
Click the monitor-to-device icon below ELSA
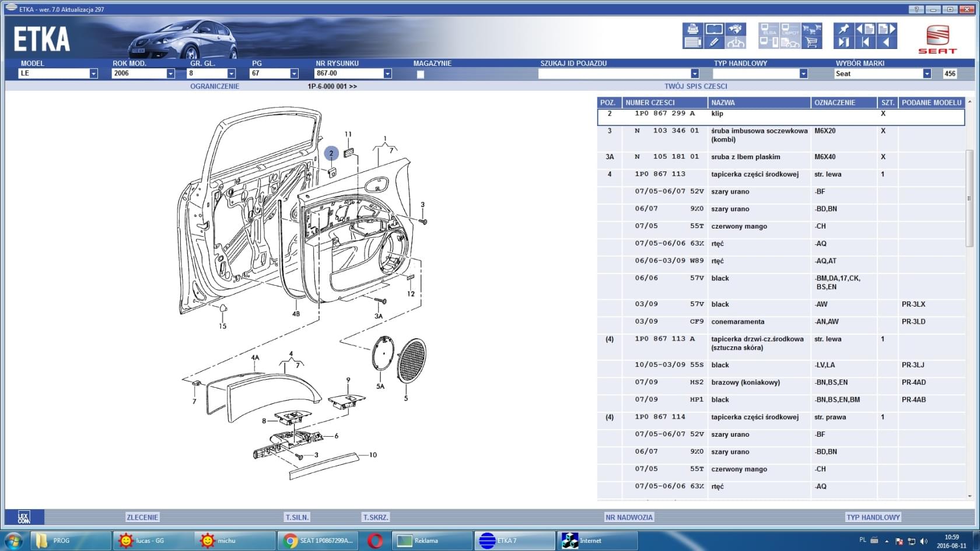coord(769,42)
